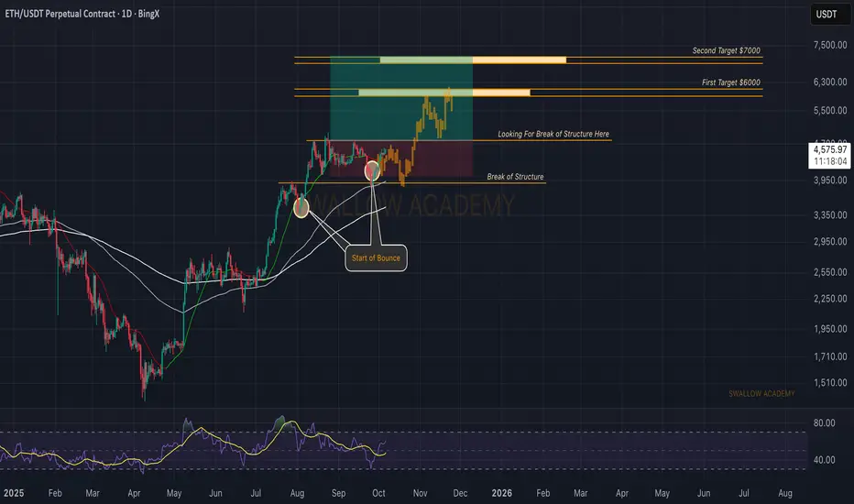Click the Dec label on time axis
This screenshot has width=854, height=504.
460,493
